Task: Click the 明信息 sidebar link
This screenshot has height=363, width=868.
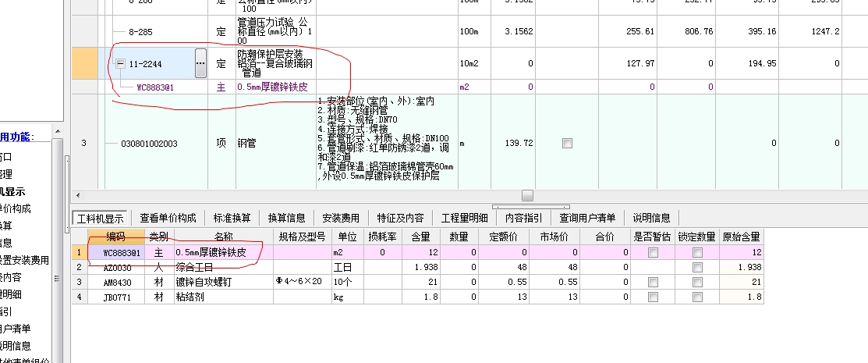Action: pyautogui.click(x=16, y=346)
